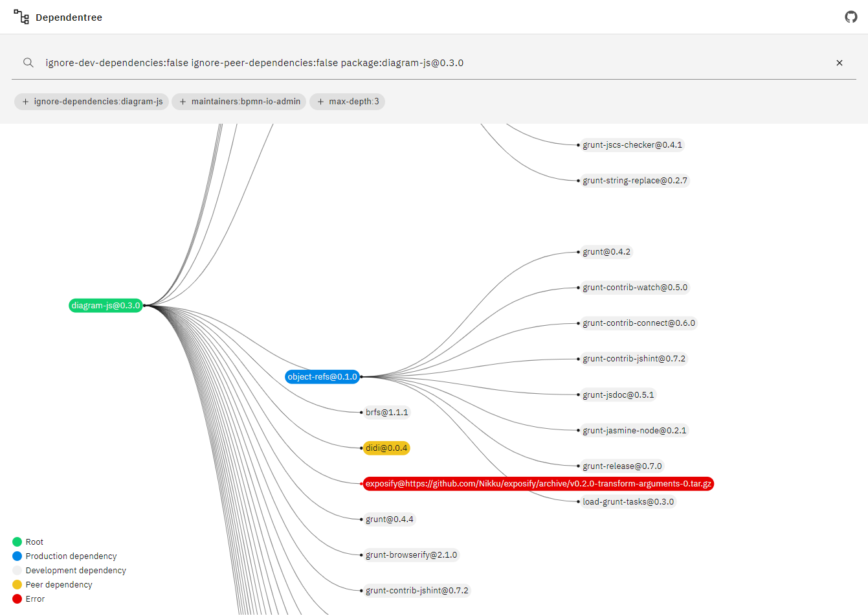The width and height of the screenshot is (868, 616).
Task: Click the red exposify error node
Action: [x=539, y=484]
